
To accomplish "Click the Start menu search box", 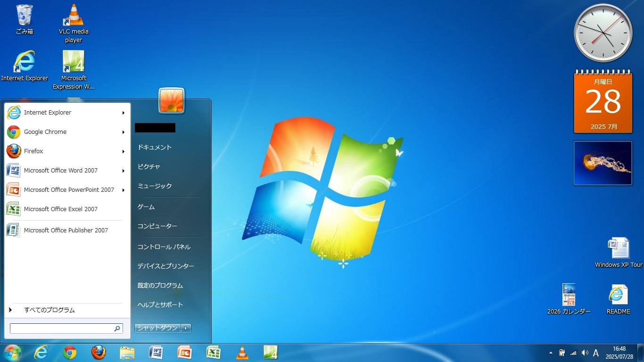I will (62, 329).
